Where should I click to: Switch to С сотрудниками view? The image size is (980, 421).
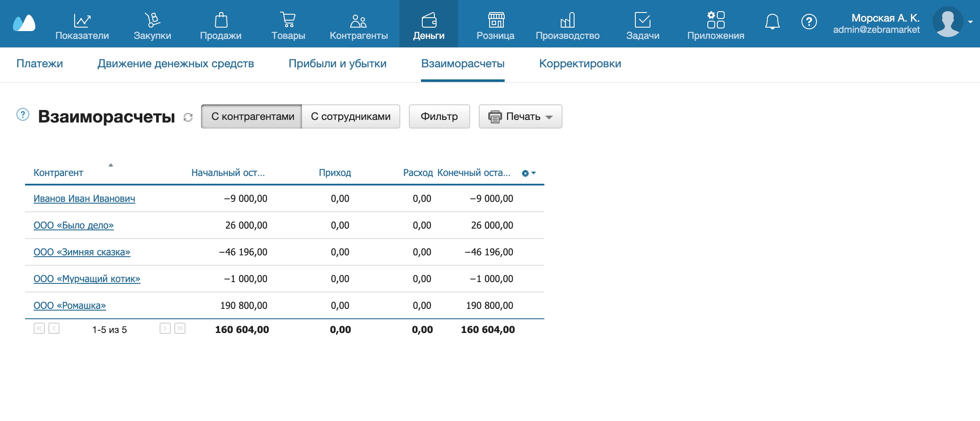click(351, 116)
